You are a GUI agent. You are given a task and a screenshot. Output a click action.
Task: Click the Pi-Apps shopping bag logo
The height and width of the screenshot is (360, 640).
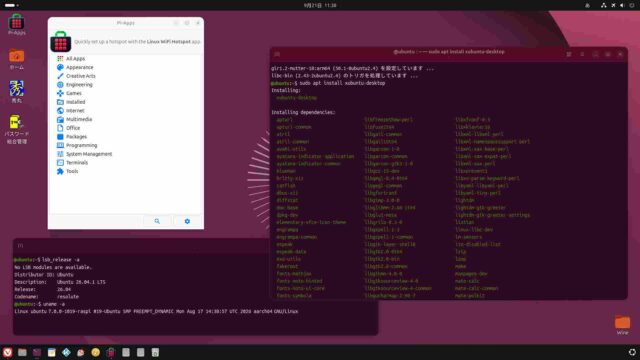click(x=60, y=42)
